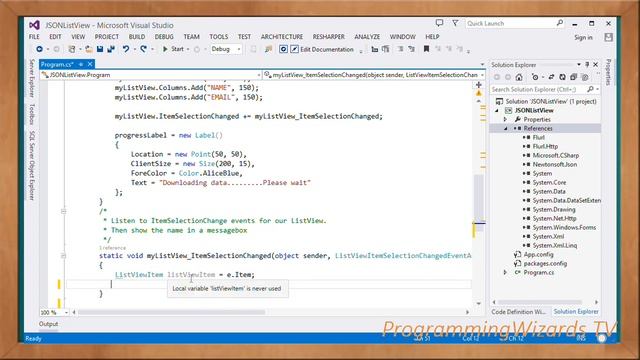Collapse the comment block outlining toggle
Image resolution: width=640 pixels, height=360 pixels.
[x=63, y=211]
